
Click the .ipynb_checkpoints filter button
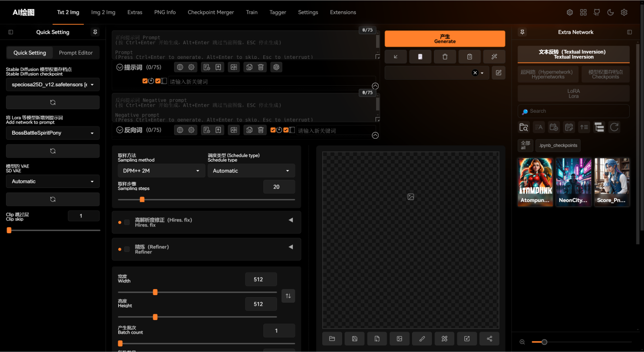coord(558,145)
